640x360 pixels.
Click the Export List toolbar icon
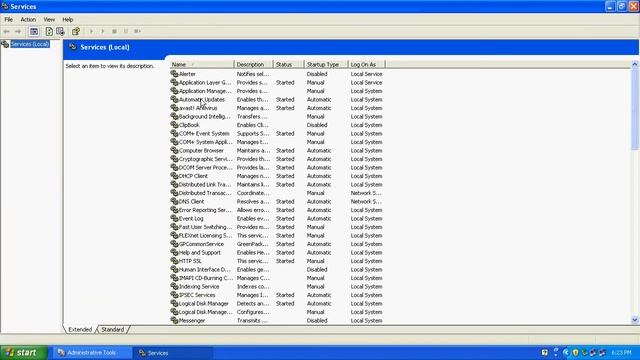[x=60, y=31]
